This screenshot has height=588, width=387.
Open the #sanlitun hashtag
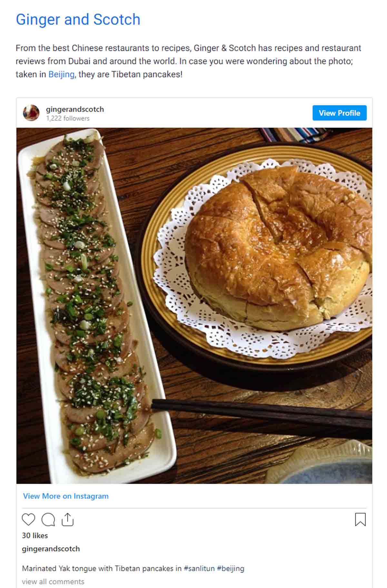[x=199, y=568]
